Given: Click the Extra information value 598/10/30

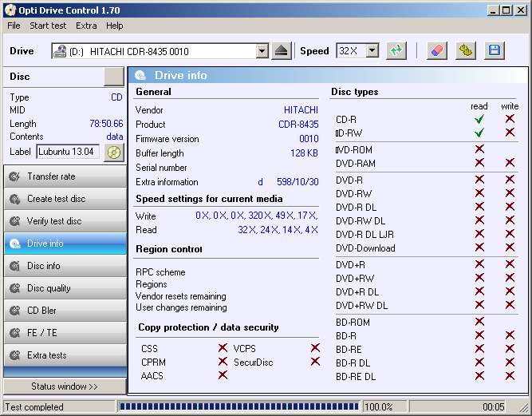Looking at the screenshot, I should point(298,182).
